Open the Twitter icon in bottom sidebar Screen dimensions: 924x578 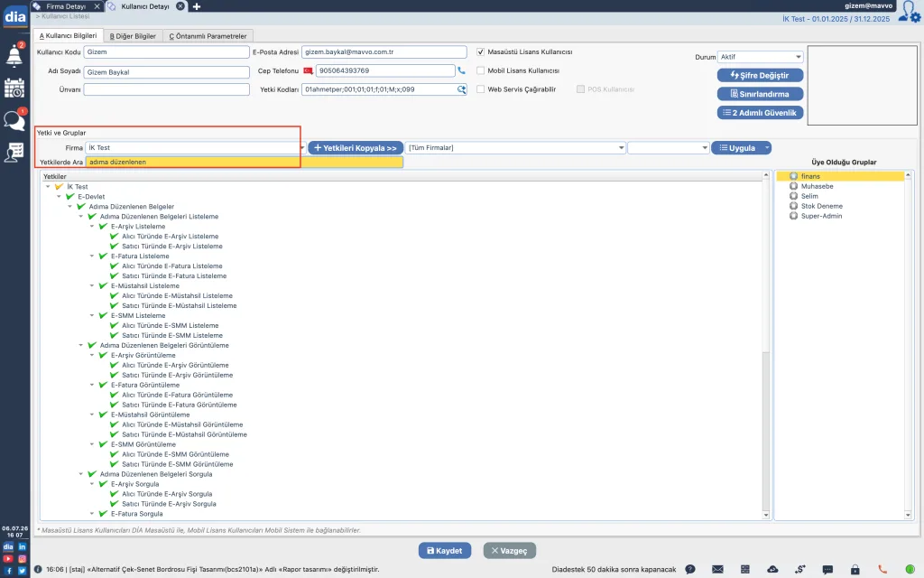[x=22, y=571]
